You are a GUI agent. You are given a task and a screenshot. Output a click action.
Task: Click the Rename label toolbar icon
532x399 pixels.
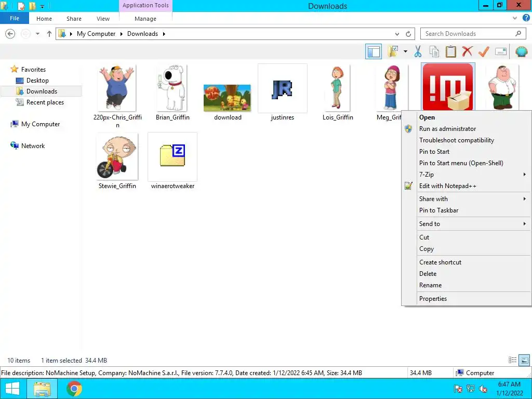[x=501, y=51]
